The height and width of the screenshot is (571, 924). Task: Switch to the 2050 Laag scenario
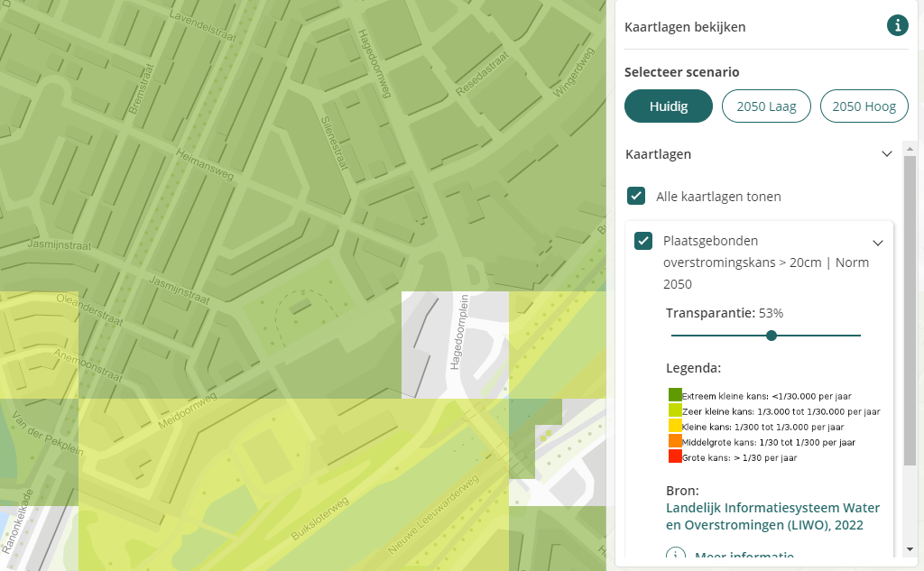click(x=766, y=106)
